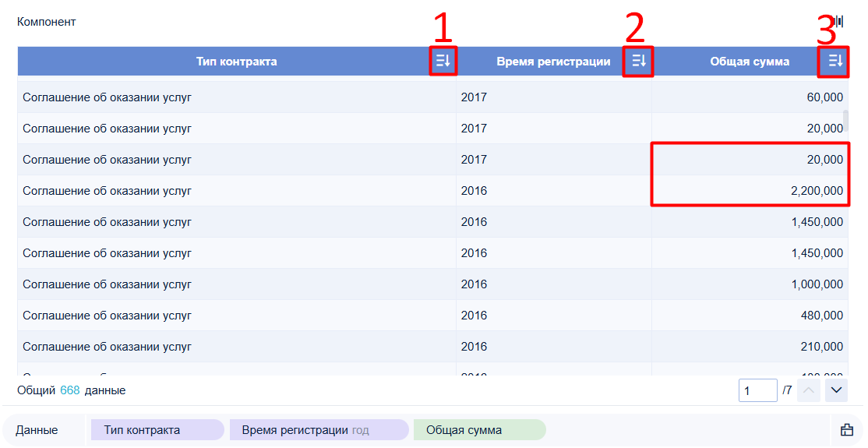Click the Тип контракта column header
This screenshot has width=868, height=448.
point(236,61)
